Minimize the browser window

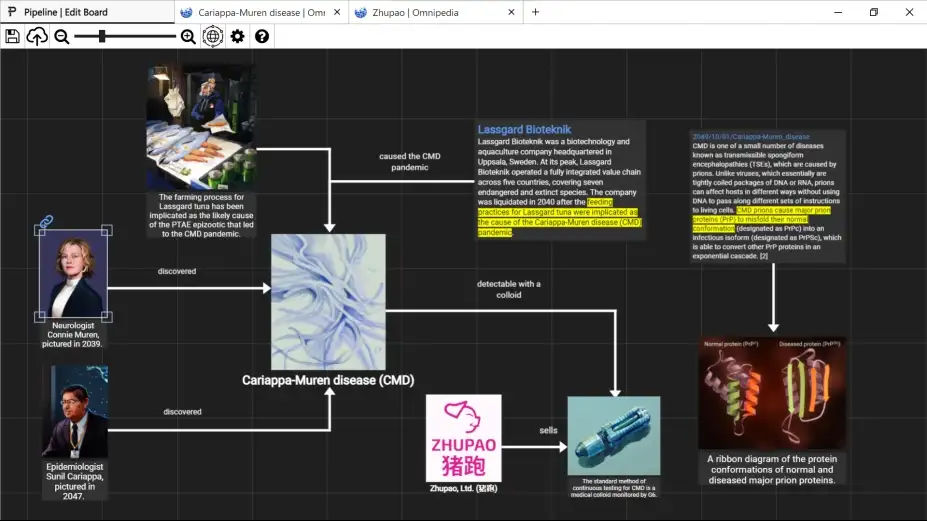coord(838,12)
